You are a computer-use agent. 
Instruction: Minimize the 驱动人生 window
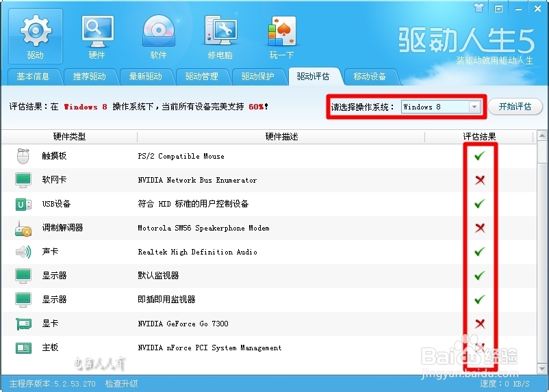(x=518, y=9)
